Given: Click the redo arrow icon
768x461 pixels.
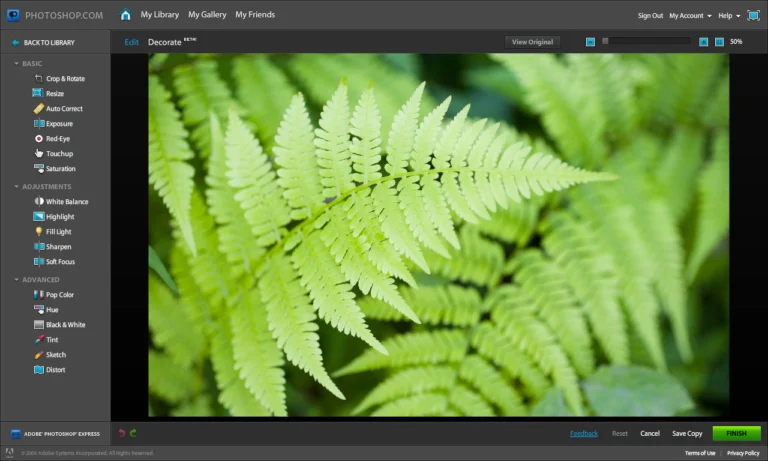Looking at the screenshot, I should point(133,433).
